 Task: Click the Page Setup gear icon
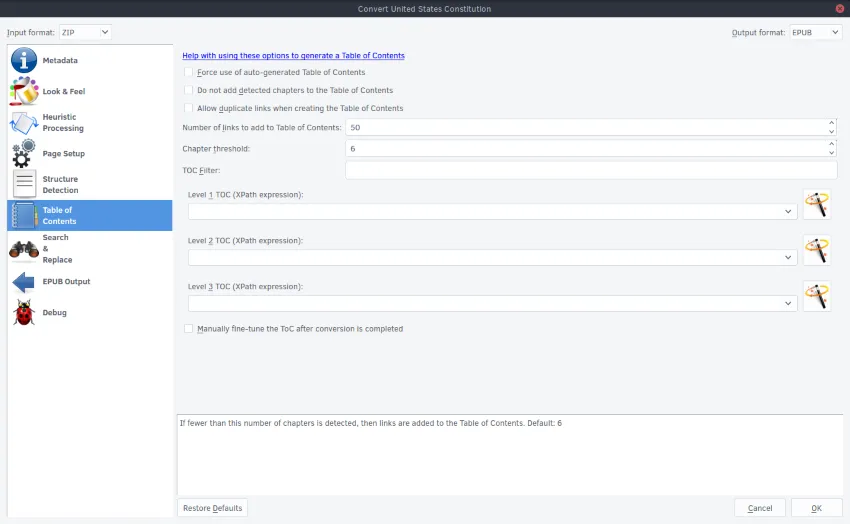[23, 154]
